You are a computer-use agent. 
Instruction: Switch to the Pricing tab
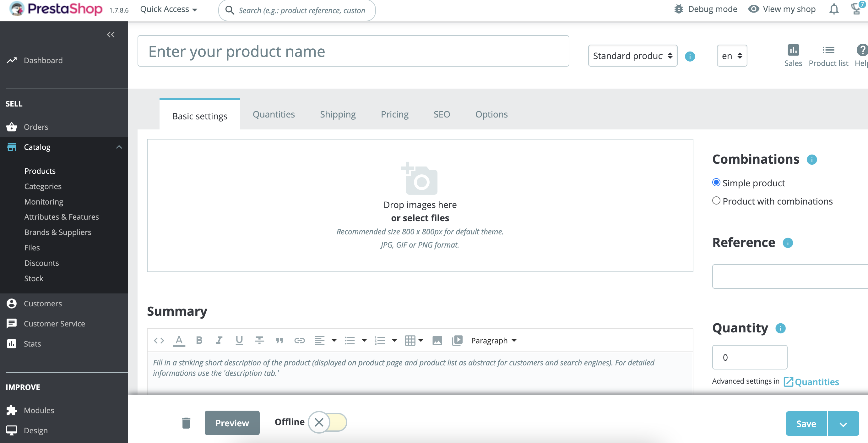pos(394,114)
